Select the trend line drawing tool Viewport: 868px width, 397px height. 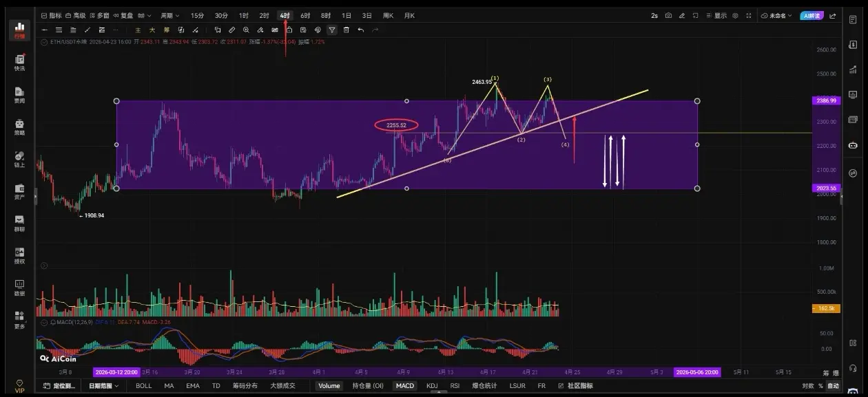(x=87, y=30)
